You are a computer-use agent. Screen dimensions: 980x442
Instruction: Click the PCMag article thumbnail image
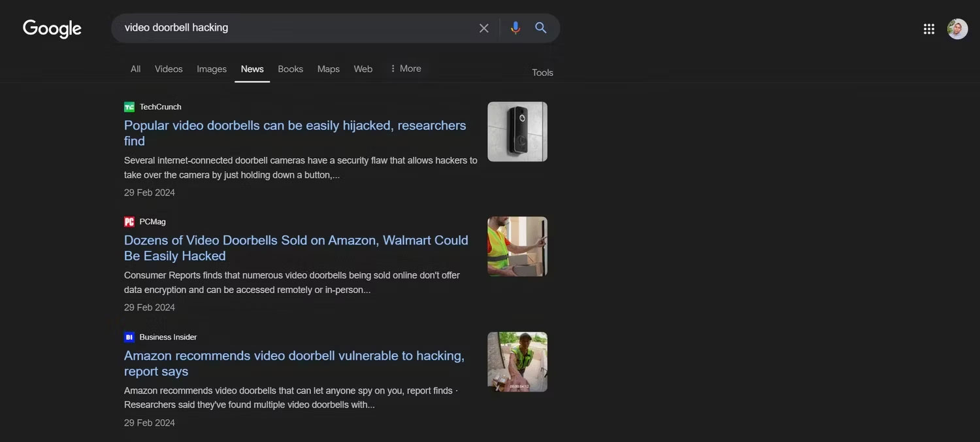517,246
